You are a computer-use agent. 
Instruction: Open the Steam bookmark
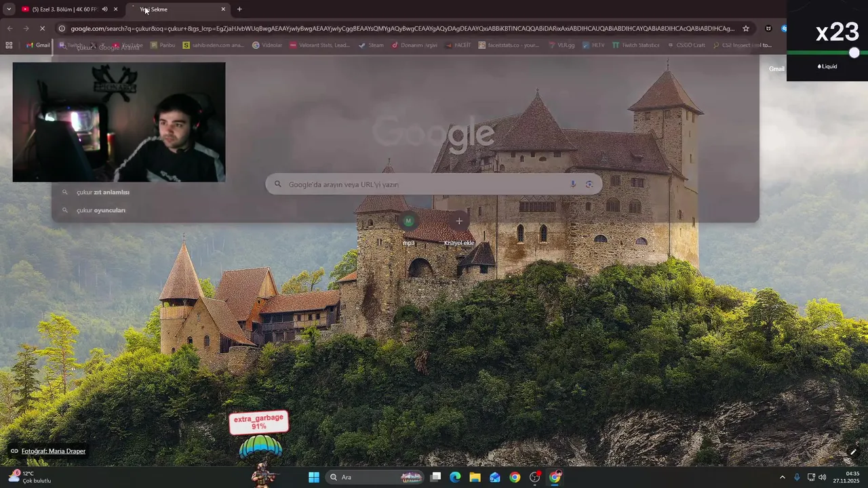[x=371, y=45]
